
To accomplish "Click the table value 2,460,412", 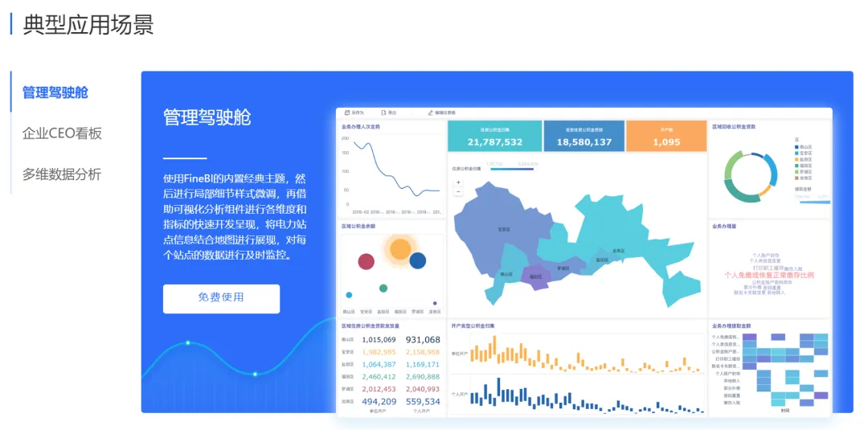I will point(379,376).
